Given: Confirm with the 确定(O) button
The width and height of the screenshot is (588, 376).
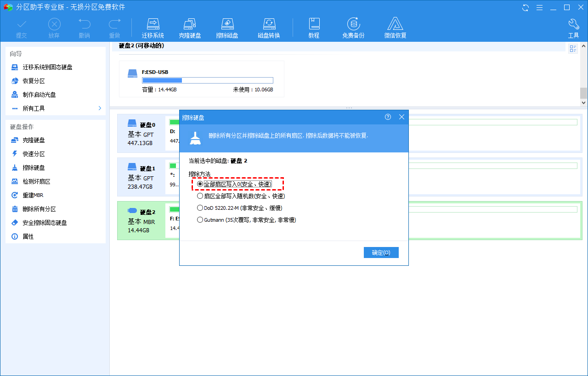Looking at the screenshot, I should (381, 253).
